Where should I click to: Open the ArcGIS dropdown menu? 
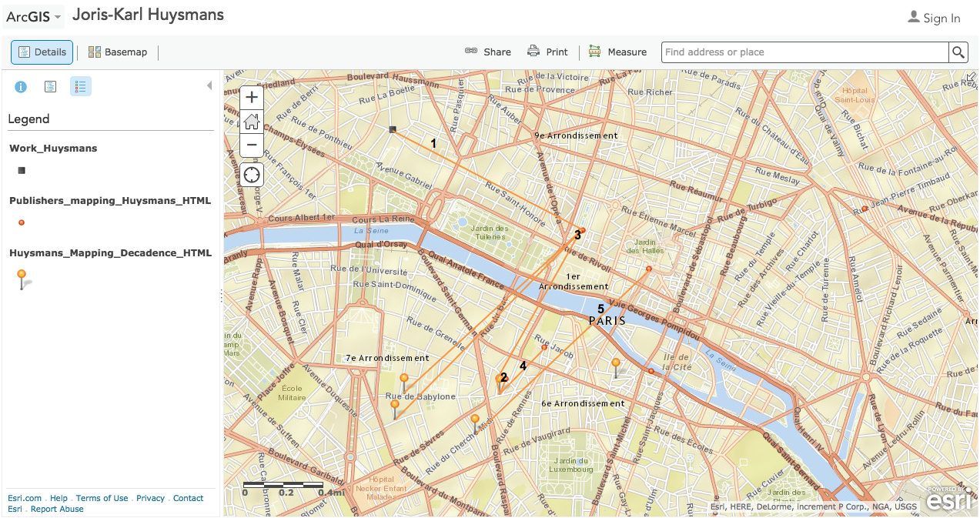(x=33, y=17)
